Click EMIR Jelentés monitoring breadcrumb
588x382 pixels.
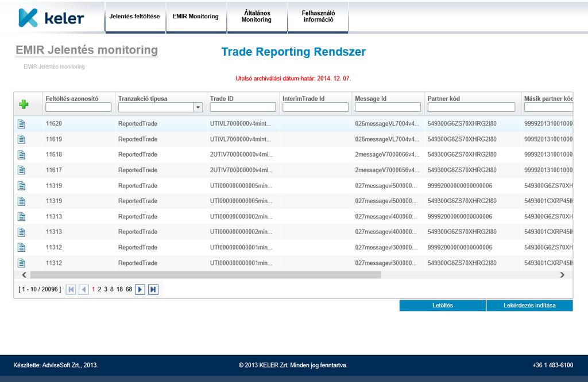(55, 67)
